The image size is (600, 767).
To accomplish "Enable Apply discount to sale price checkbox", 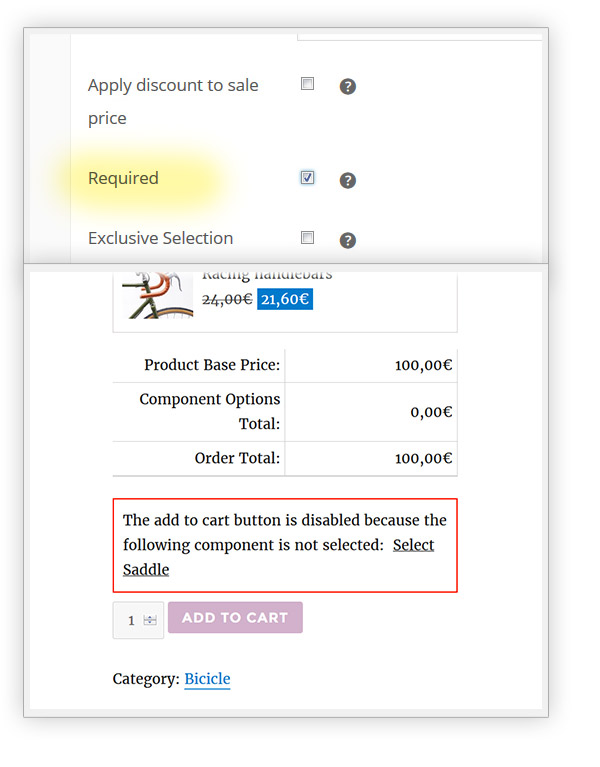I will click(308, 84).
